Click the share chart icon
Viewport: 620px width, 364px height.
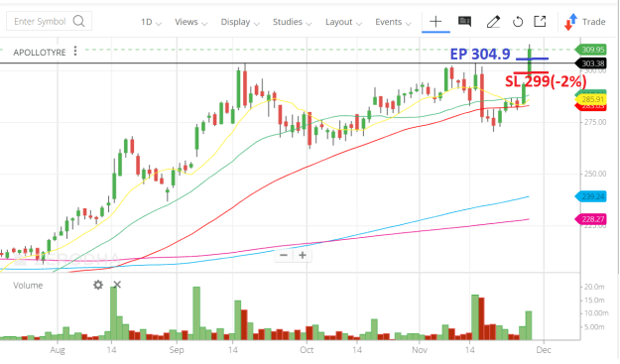coord(540,22)
